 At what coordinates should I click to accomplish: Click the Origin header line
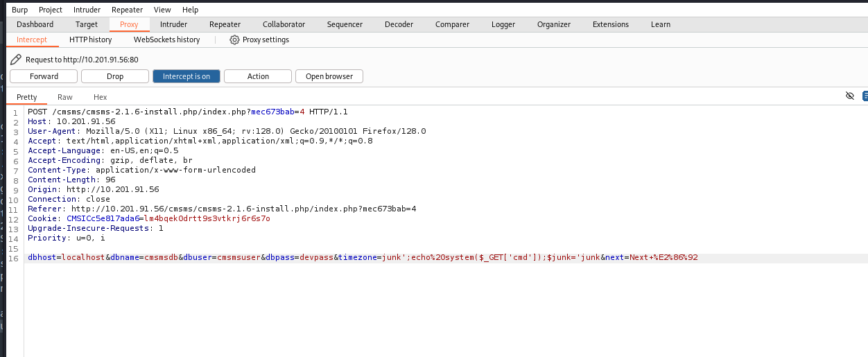coord(93,189)
